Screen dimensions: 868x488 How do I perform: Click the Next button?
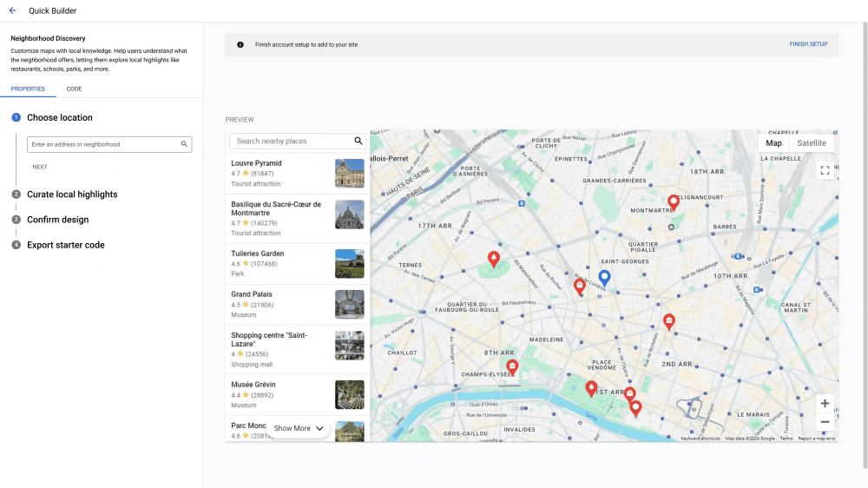pyautogui.click(x=40, y=167)
